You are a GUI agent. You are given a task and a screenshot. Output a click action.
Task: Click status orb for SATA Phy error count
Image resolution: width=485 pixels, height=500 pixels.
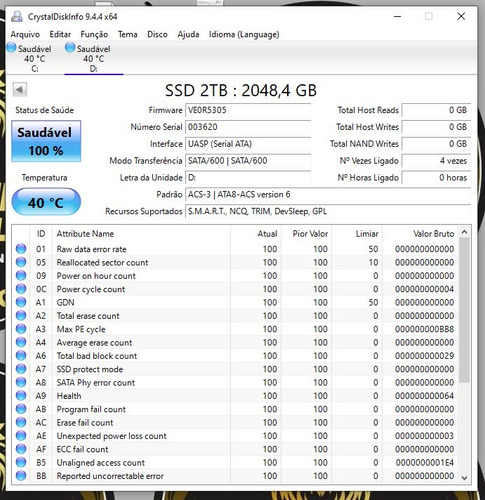[x=21, y=382]
